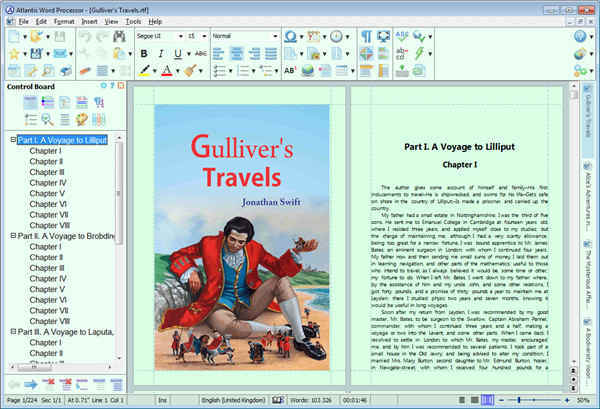Collapse Part II. A Voyage to Brobdingnag
600x409 pixels.
point(13,236)
